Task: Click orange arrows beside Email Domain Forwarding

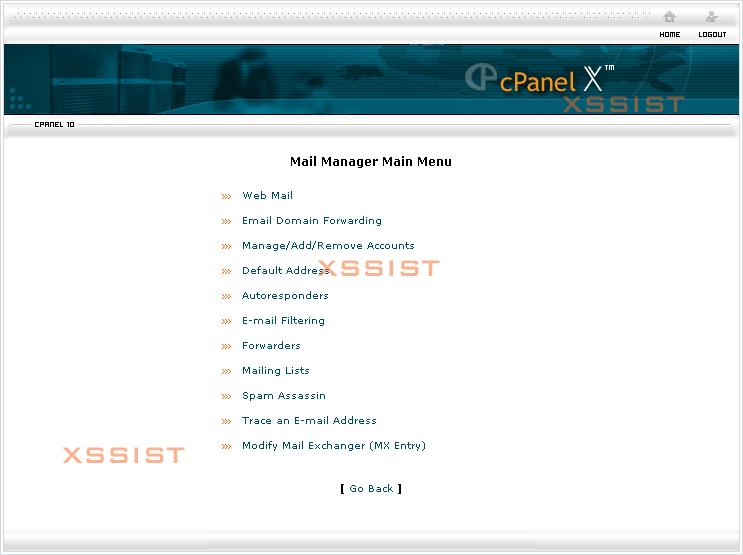Action: click(226, 222)
